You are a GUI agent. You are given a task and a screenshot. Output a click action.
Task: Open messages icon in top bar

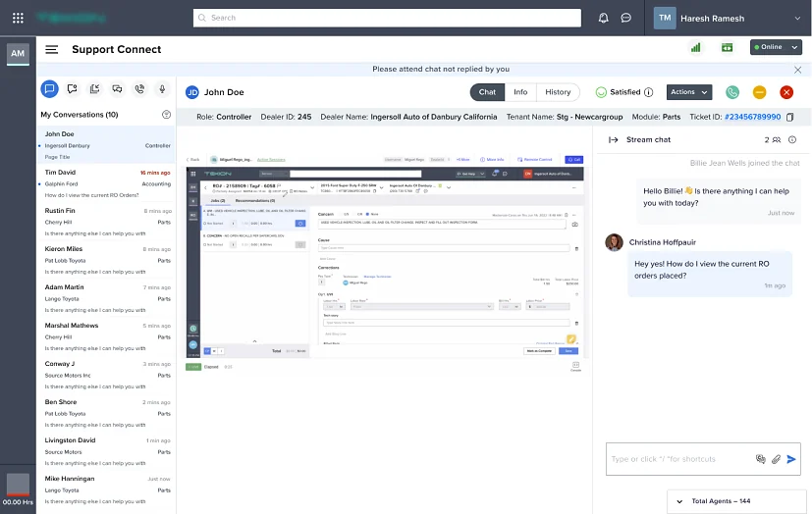(626, 18)
